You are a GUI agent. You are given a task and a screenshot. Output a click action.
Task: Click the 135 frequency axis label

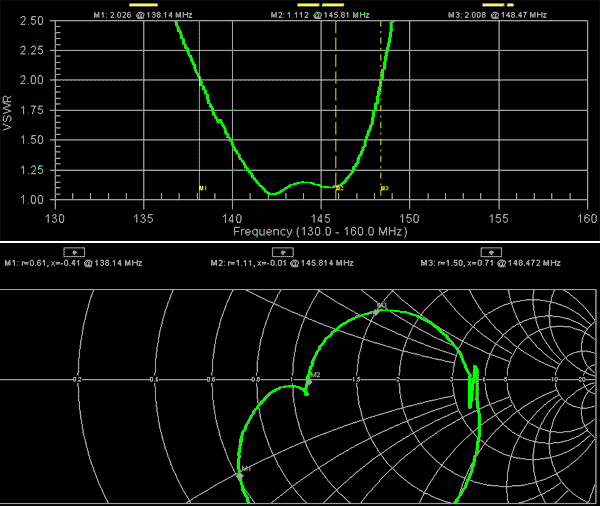tap(143, 219)
